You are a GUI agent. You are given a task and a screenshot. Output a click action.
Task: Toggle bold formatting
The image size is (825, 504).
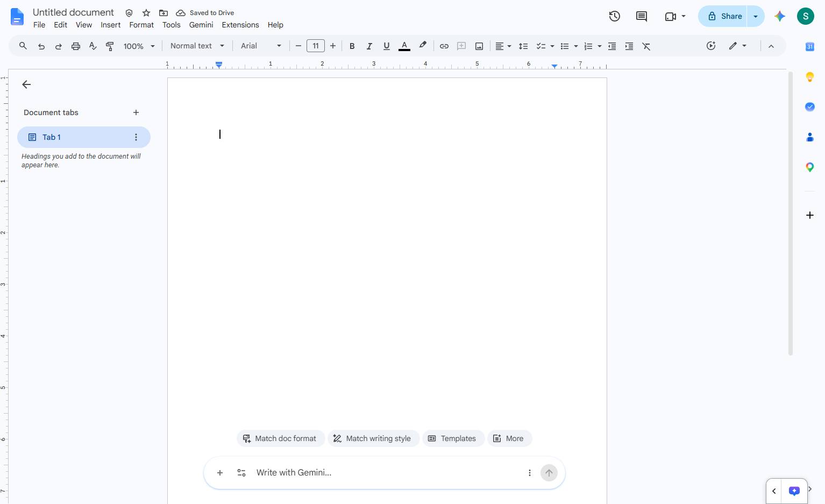point(352,46)
